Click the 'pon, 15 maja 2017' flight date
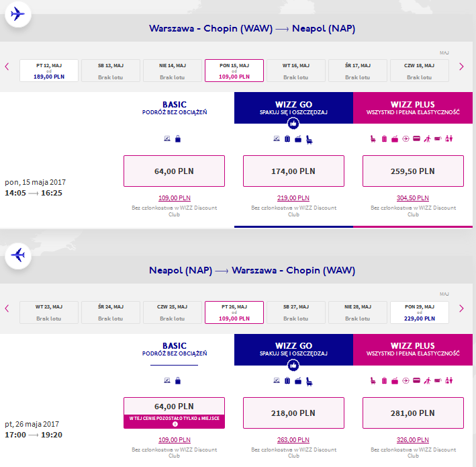Screen dimensions: 476x467 coord(35,182)
